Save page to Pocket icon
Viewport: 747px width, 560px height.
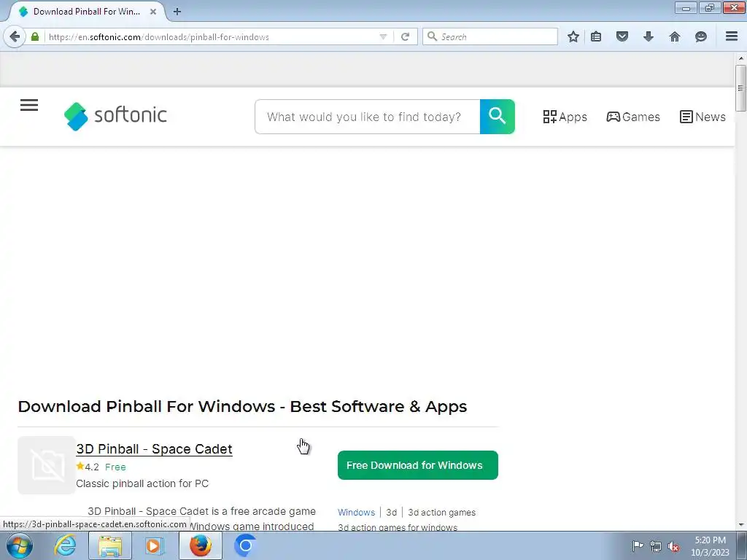point(622,36)
